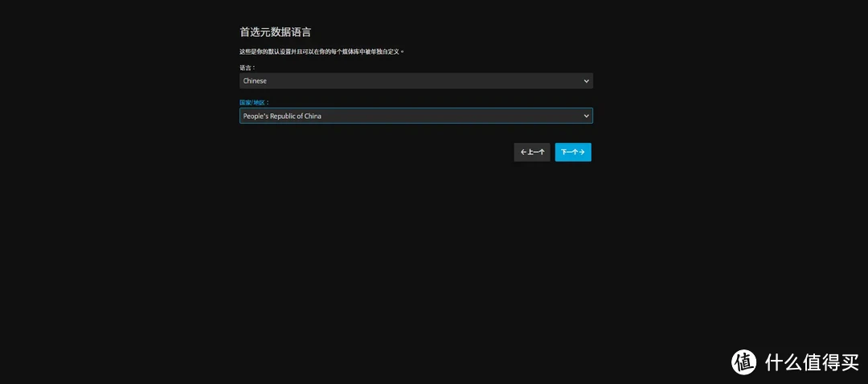Click the default settings description sentence

(x=321, y=52)
